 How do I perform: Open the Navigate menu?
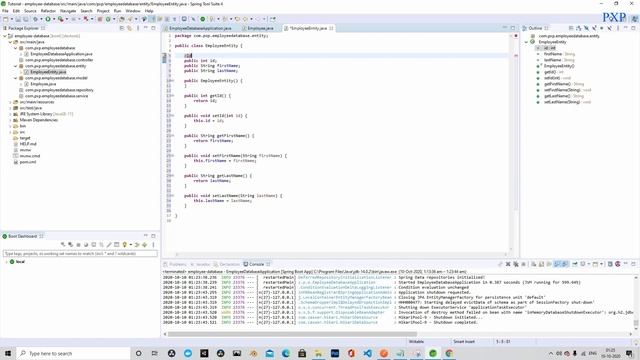(68, 11)
